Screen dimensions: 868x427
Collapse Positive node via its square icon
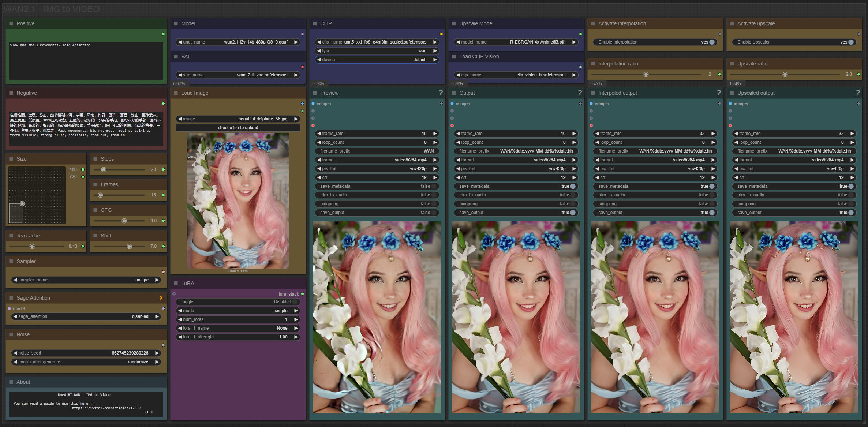coord(11,23)
